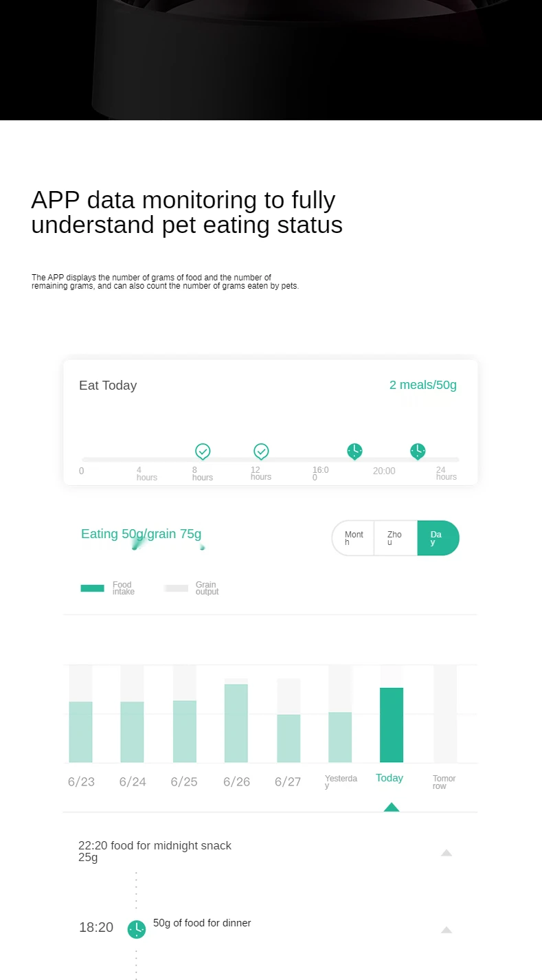542x980 pixels.
Task: Collapse the 22:20 midnight snack entry
Action: pyautogui.click(x=447, y=853)
